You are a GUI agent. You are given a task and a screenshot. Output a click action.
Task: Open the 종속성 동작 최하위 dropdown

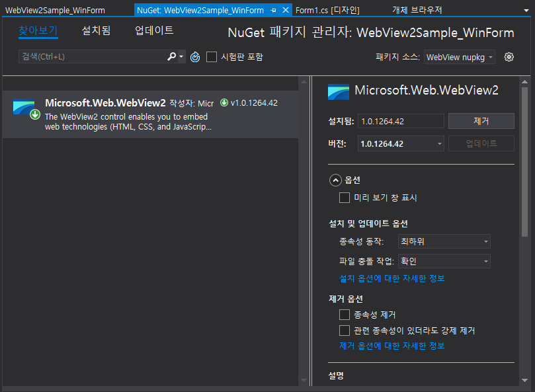coord(444,241)
